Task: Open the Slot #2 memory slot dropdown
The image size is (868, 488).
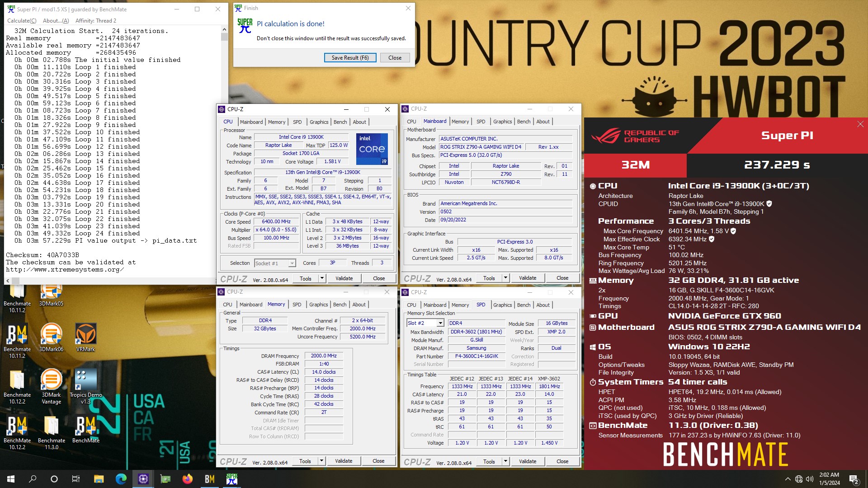Action: 425,323
